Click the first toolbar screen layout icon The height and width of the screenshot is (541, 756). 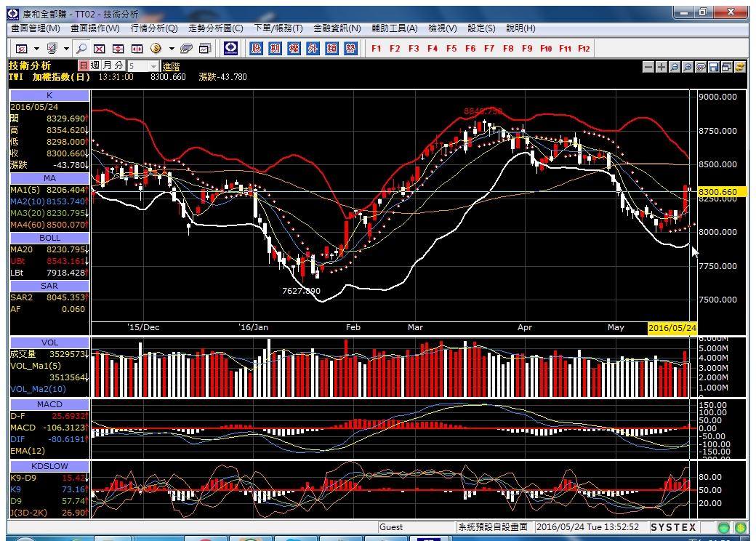pos(22,48)
